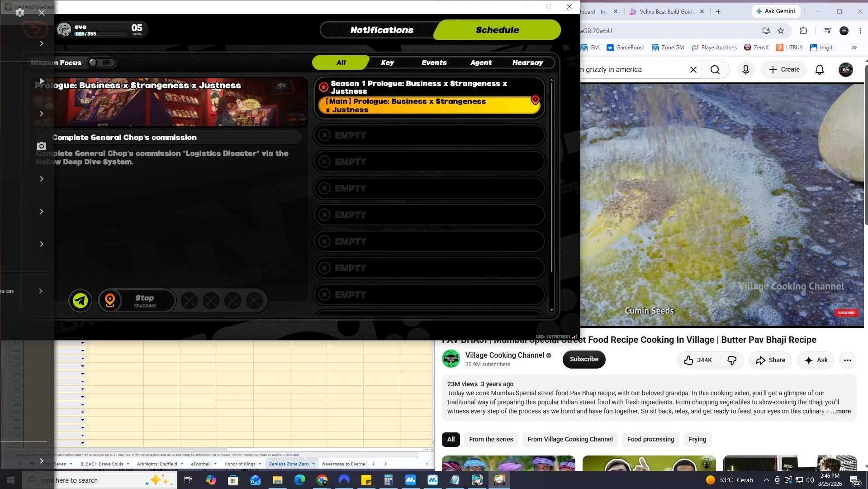Subscribe to Village Cooking Channel
Viewport: 868px width, 489px height.
pyautogui.click(x=584, y=359)
